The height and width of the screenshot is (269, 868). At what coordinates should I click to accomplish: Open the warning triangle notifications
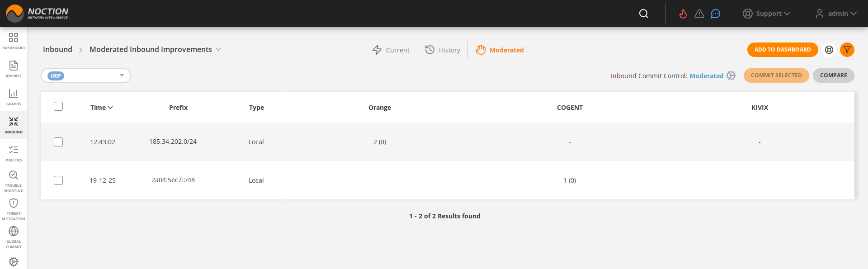pyautogui.click(x=699, y=14)
